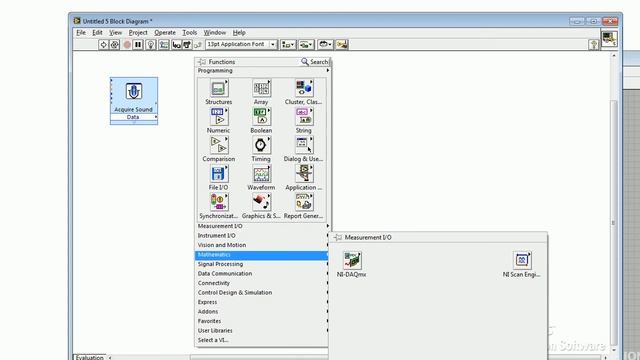Open the View menu
640x360 pixels.
[116, 32]
